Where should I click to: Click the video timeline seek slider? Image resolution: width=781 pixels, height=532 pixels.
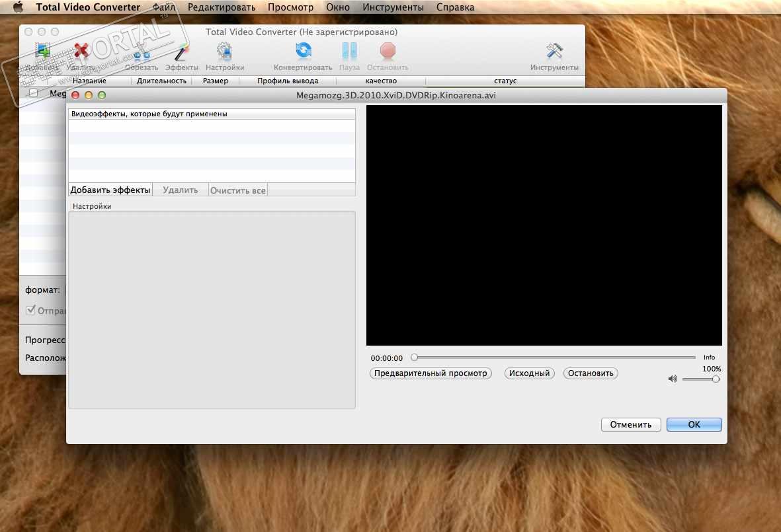coord(554,358)
